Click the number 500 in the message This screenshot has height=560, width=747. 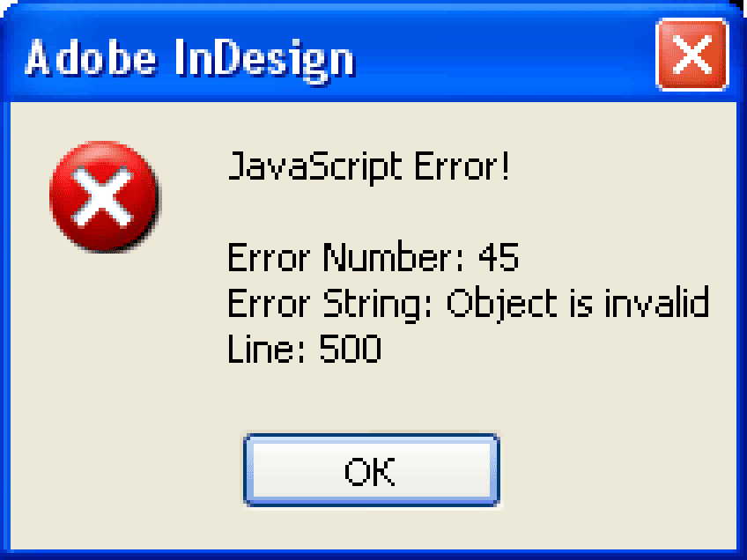(351, 349)
